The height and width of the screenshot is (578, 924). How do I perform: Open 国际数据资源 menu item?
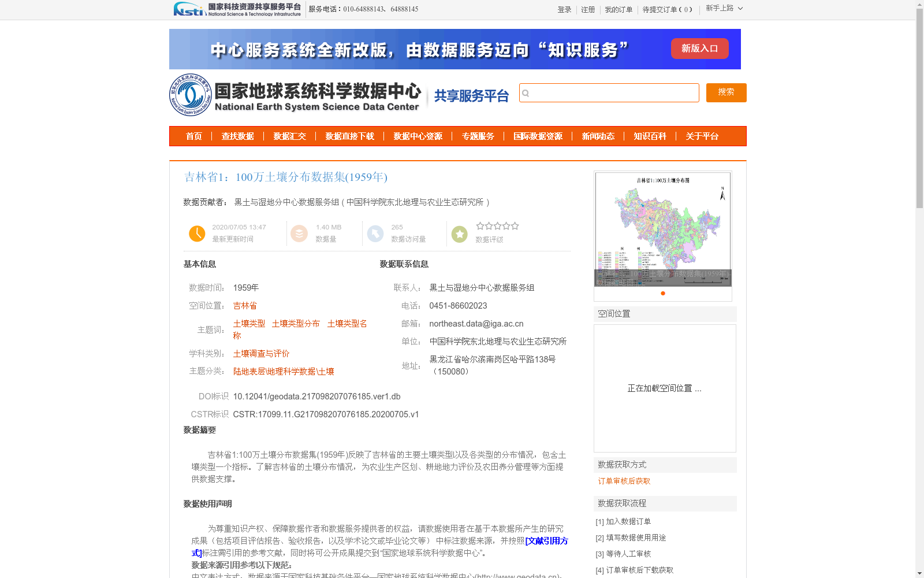[538, 136]
